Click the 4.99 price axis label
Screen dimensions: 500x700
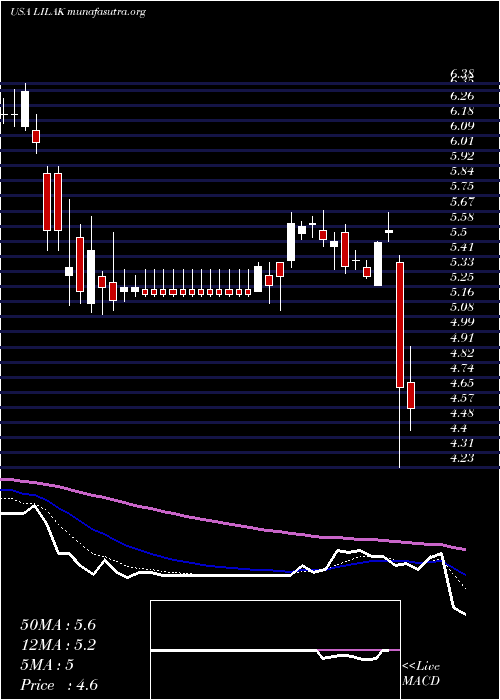(x=462, y=323)
